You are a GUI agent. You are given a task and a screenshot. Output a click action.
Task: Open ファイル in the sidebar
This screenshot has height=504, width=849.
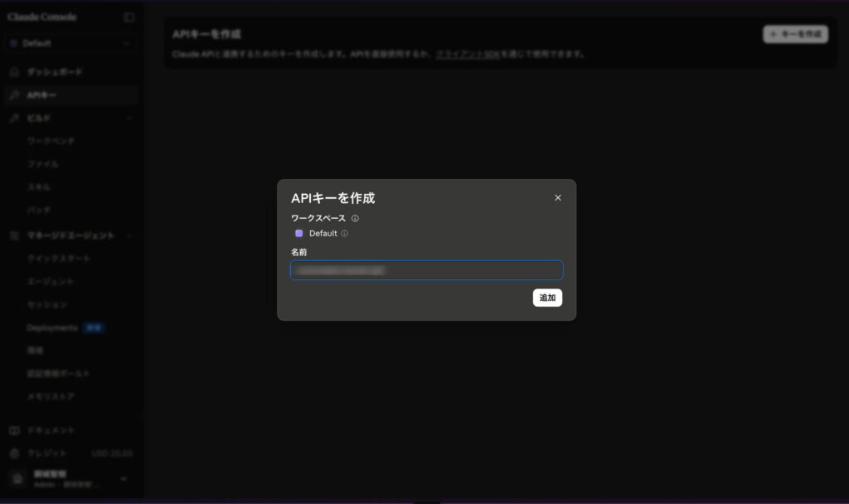pyautogui.click(x=43, y=164)
